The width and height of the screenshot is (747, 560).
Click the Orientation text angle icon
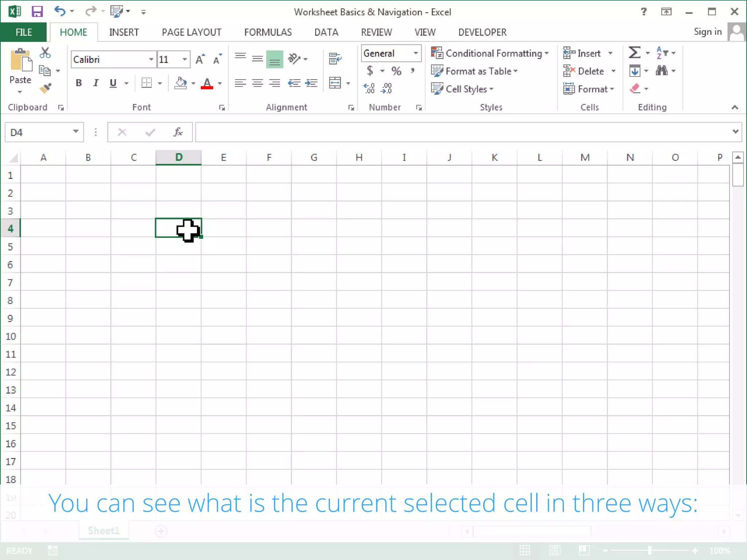(294, 58)
